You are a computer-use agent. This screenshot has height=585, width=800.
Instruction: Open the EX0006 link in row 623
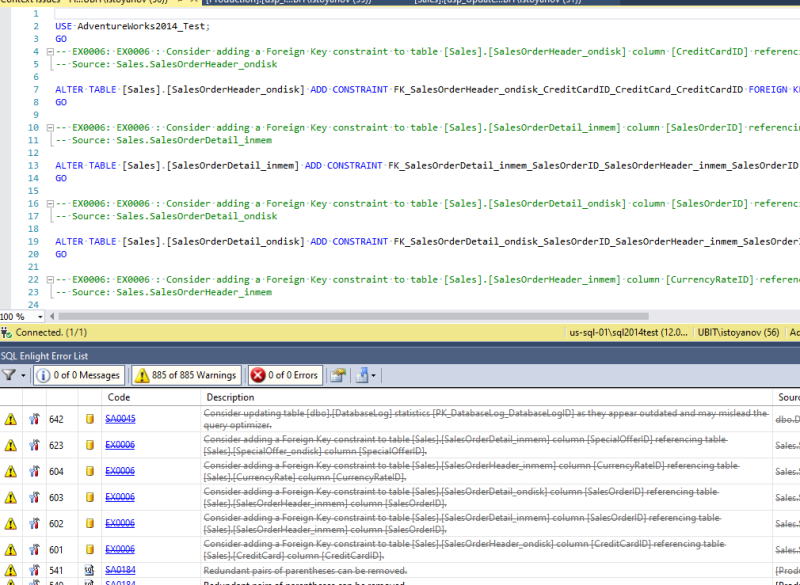tap(120, 445)
